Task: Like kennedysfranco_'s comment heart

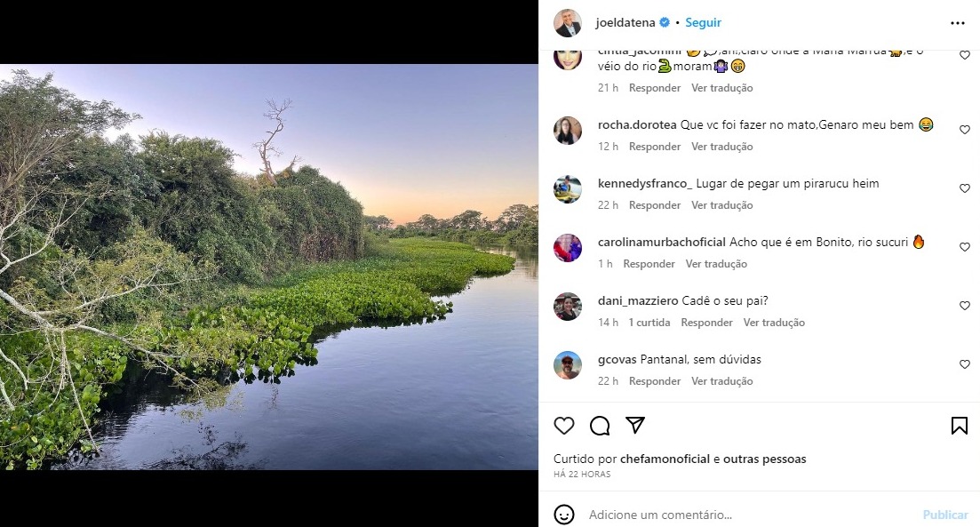Action: click(965, 188)
